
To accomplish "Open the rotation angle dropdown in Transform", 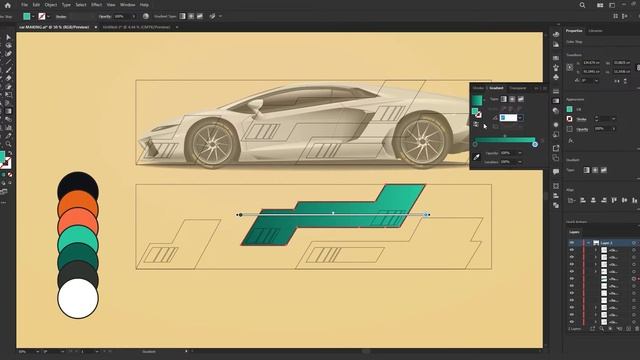I will 596,80.
